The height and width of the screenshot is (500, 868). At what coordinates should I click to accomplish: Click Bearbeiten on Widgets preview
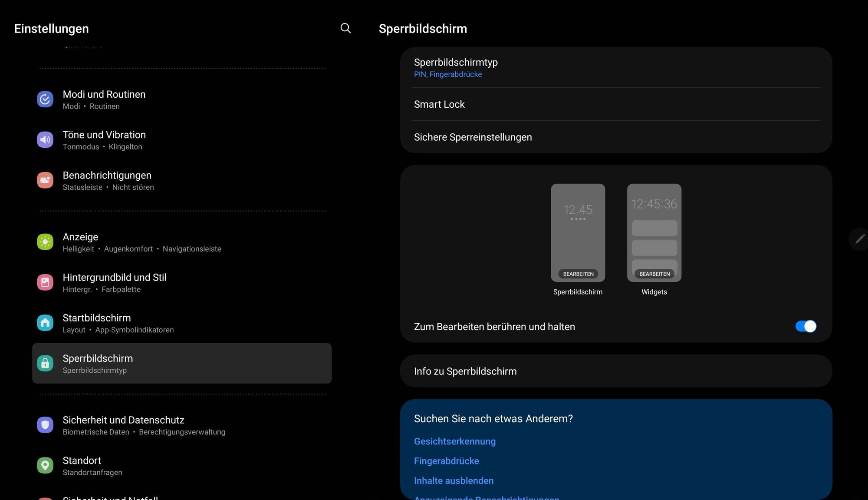click(x=654, y=274)
